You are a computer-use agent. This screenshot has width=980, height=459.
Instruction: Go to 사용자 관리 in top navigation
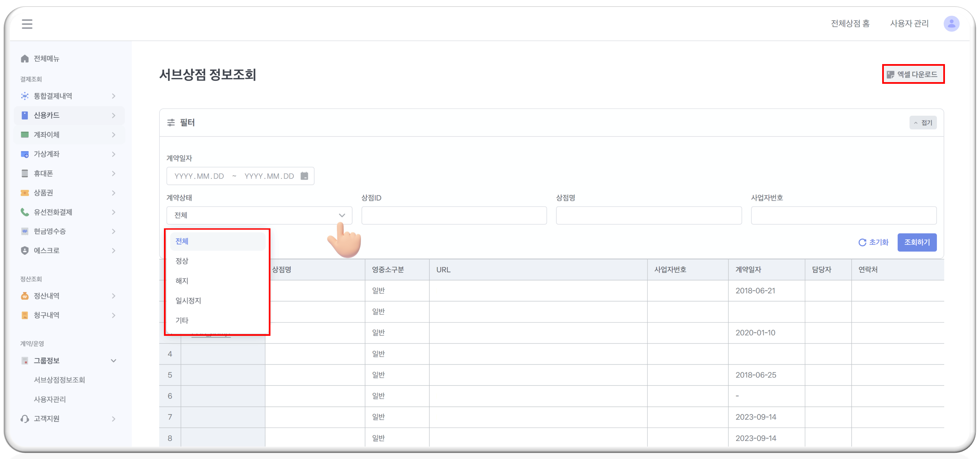(x=909, y=24)
